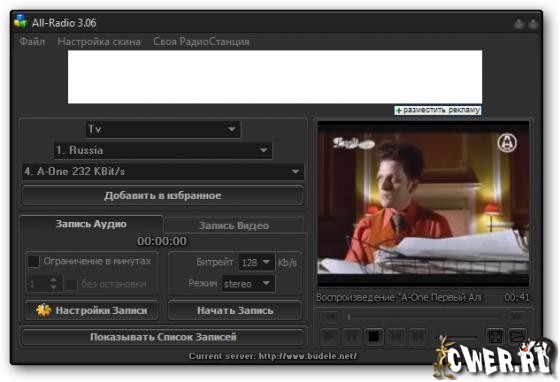Stop playback with the black square button

tap(374, 336)
